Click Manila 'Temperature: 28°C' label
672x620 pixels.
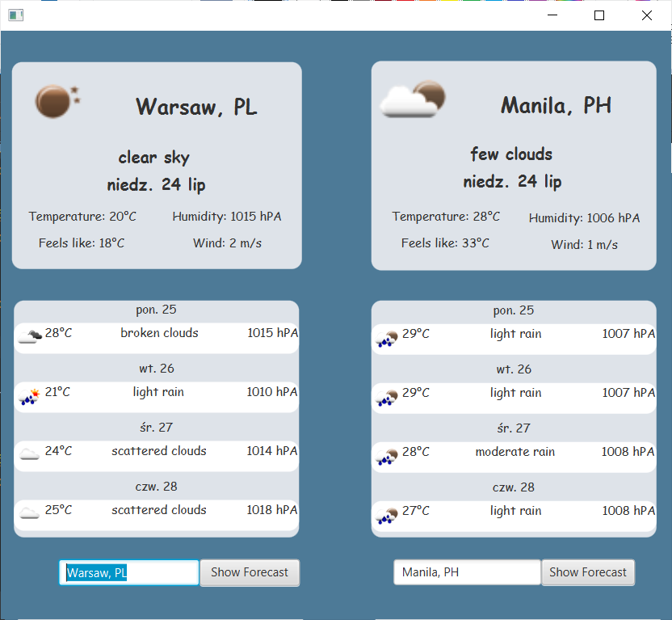446,216
